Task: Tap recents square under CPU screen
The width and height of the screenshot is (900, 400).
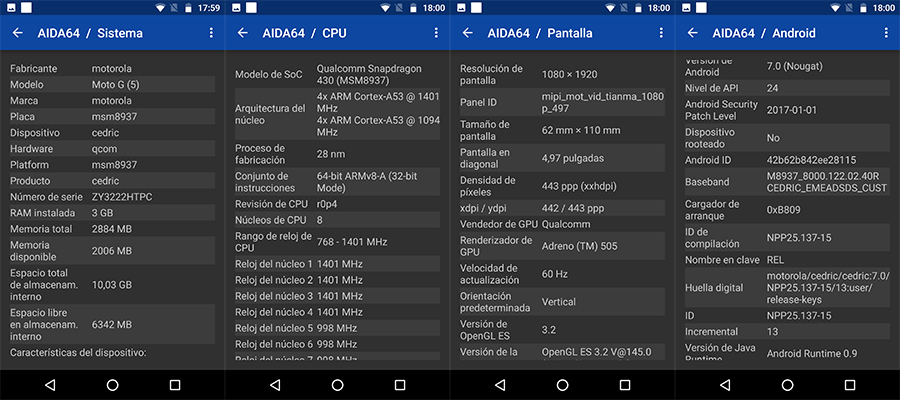Action: tap(400, 385)
